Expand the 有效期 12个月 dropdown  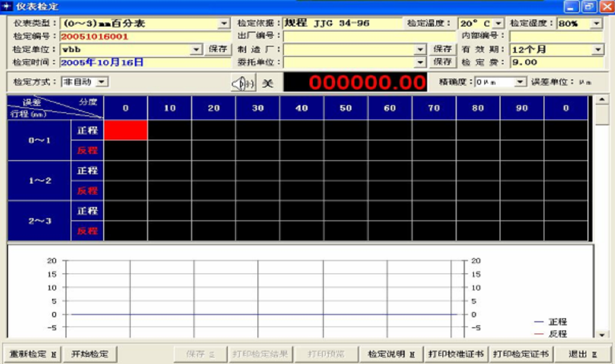tap(597, 49)
